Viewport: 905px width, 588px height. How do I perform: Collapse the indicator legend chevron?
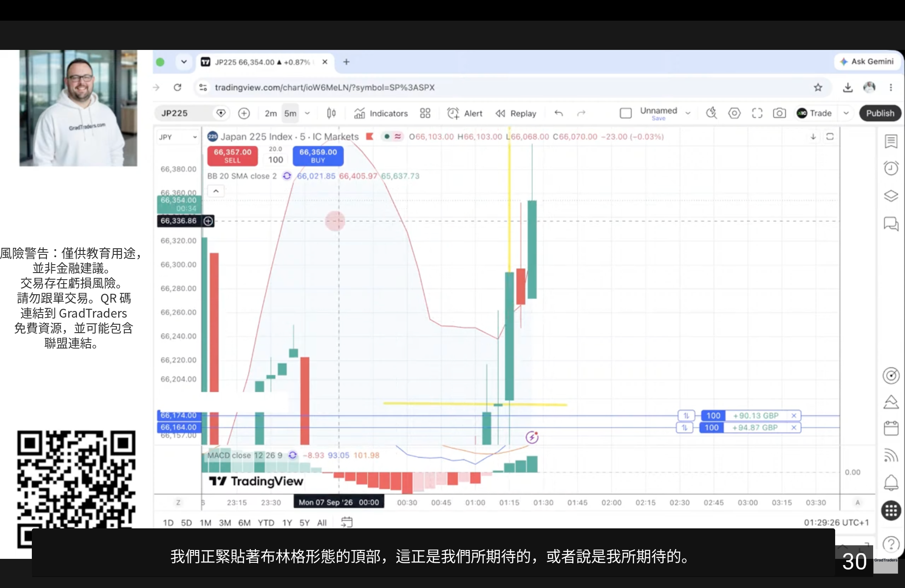pyautogui.click(x=216, y=191)
